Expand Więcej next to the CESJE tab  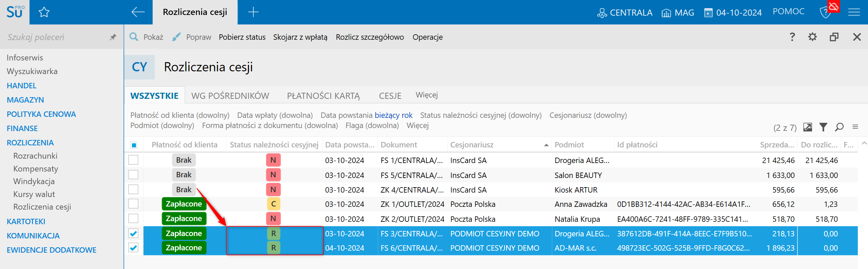(x=426, y=95)
